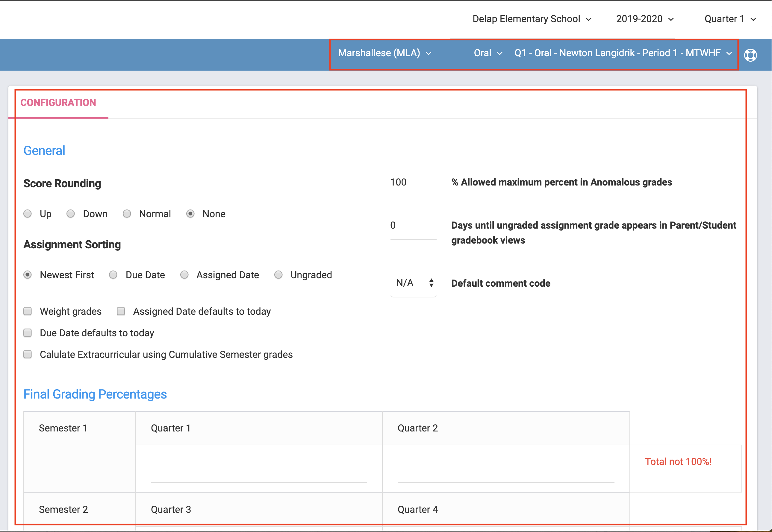Open the Default comment code selector
772x532 pixels.
414,283
